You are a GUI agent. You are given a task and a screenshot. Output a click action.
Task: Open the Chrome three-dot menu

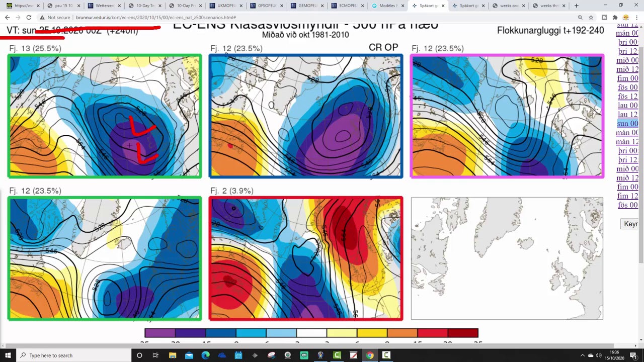point(636,17)
